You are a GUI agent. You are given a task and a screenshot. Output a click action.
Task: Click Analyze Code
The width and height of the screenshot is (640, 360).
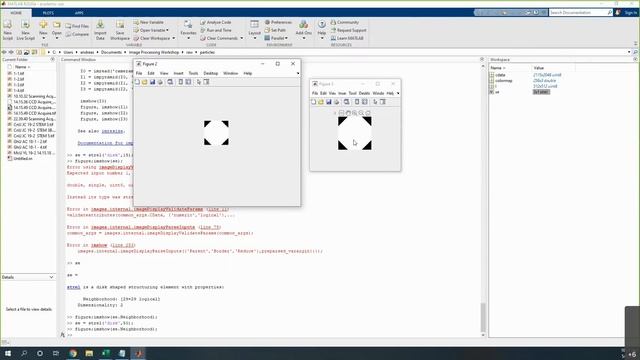coord(216,22)
